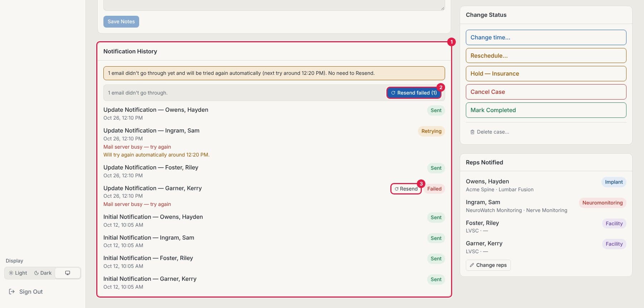
Task: Click Sent badge on Update Notification — Owens, Hayden
Action: click(x=436, y=110)
